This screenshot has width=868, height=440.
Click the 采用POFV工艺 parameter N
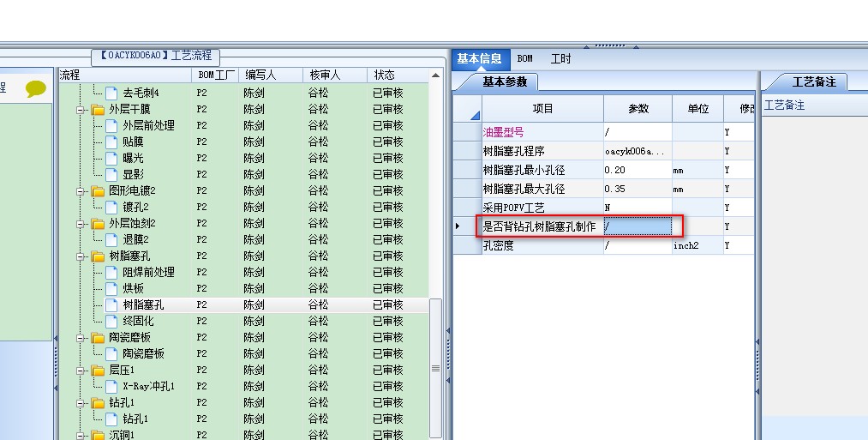point(638,208)
